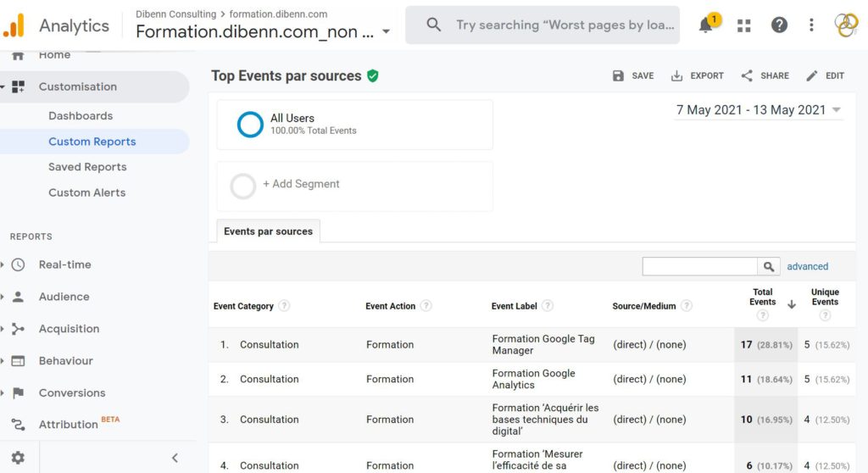This screenshot has width=868, height=473.
Task: Click the EXPORT button
Action: click(698, 76)
